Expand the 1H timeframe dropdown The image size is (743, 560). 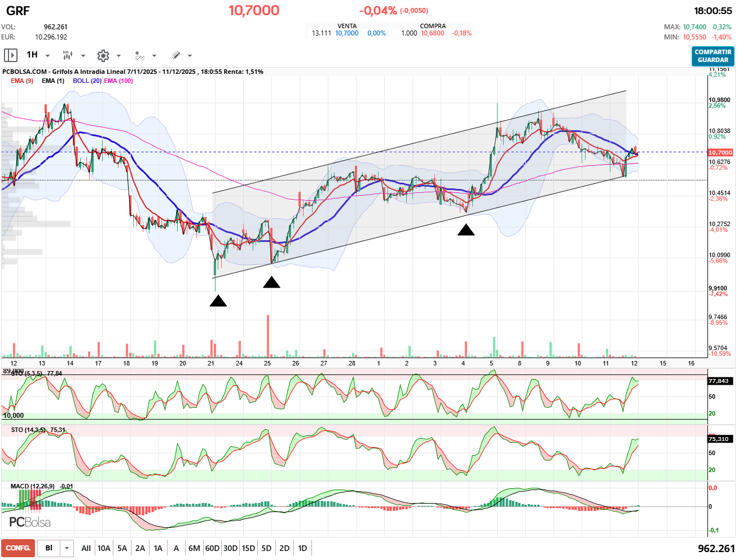click(x=47, y=55)
